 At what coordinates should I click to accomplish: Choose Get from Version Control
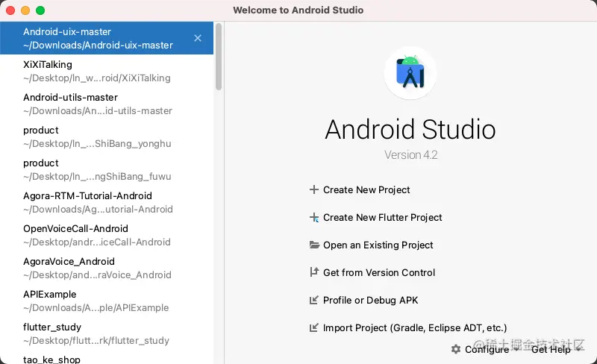click(379, 272)
